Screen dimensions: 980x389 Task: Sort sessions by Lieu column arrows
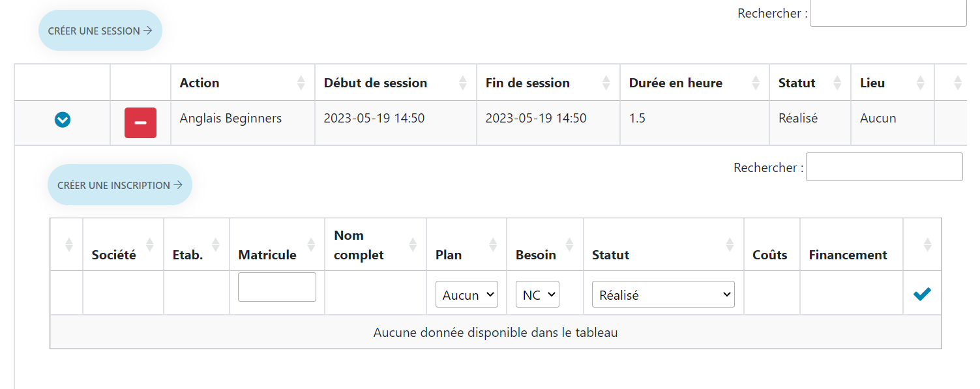click(920, 83)
